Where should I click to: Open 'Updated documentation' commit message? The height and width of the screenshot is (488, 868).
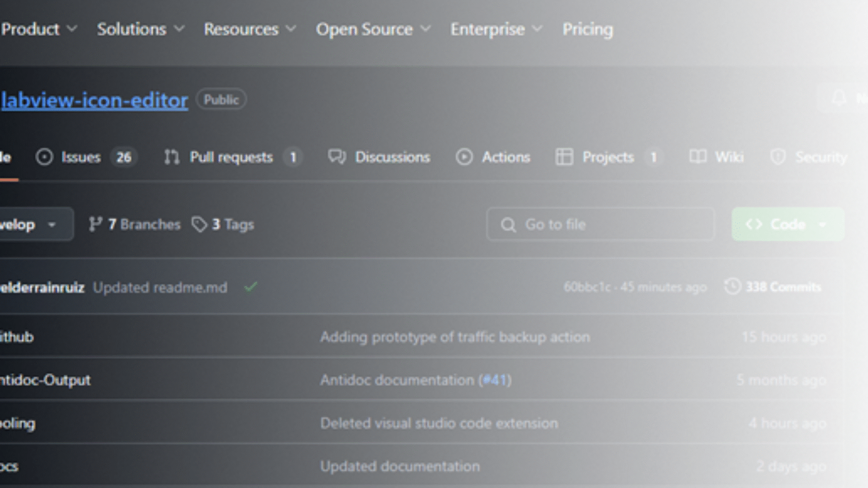(x=400, y=466)
